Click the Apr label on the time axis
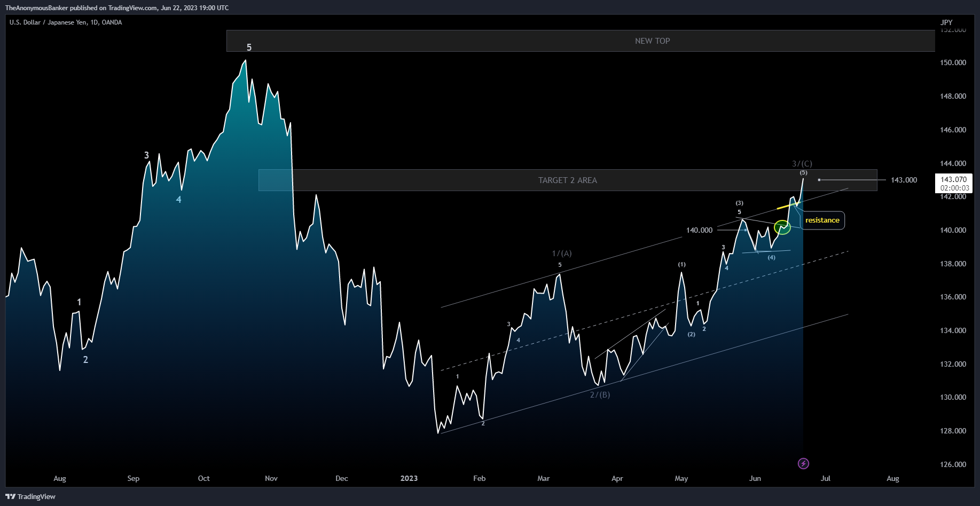The height and width of the screenshot is (506, 980). coord(617,478)
